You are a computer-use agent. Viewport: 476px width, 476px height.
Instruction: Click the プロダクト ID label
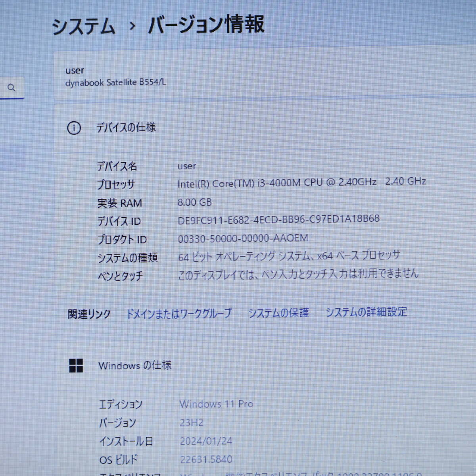(x=122, y=240)
